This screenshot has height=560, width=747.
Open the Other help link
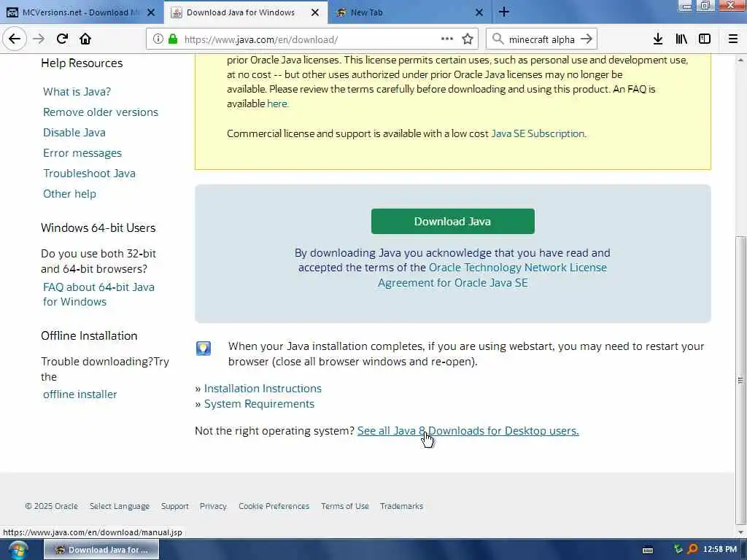pyautogui.click(x=69, y=194)
